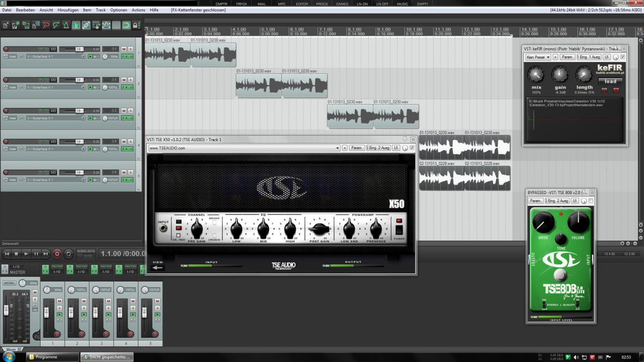Open the Optionen menu
The image size is (644, 362).
tap(119, 10)
